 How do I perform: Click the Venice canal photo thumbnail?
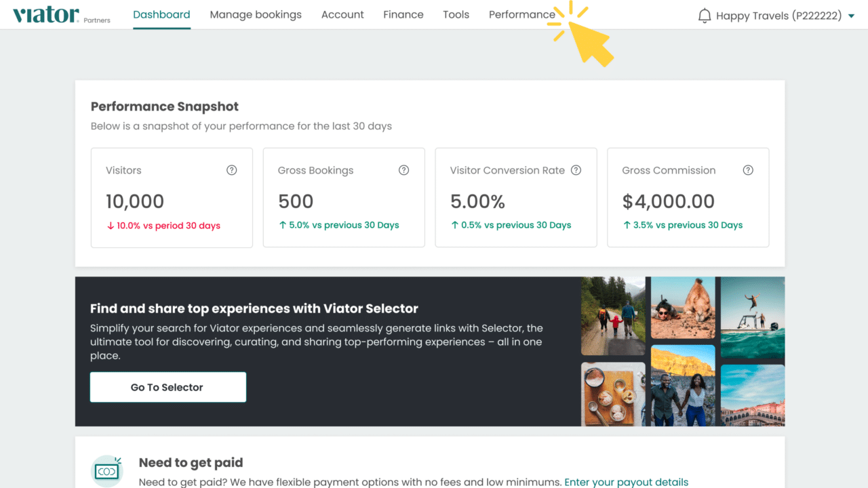pyautogui.click(x=753, y=395)
